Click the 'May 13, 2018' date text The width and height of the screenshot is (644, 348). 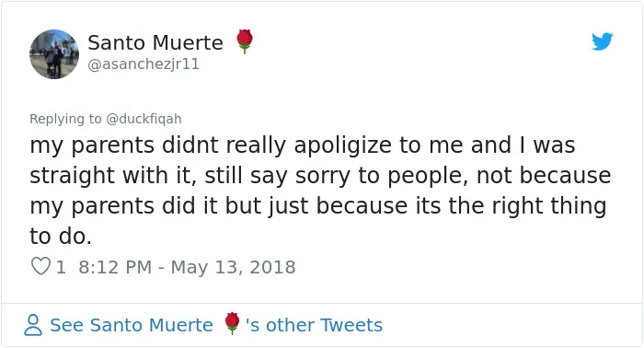[x=233, y=267]
